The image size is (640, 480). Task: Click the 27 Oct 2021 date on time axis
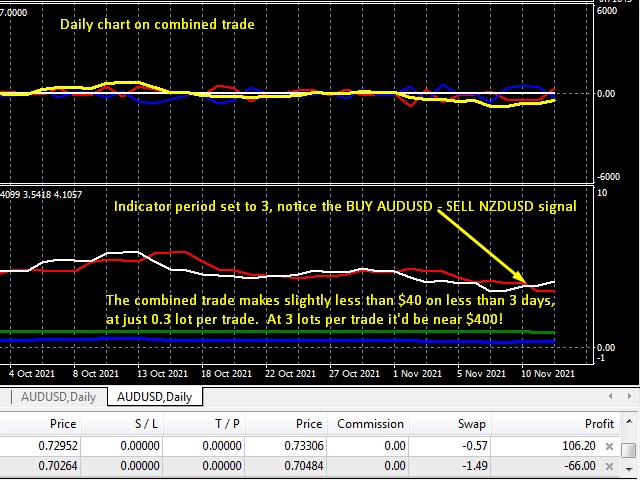(354, 373)
